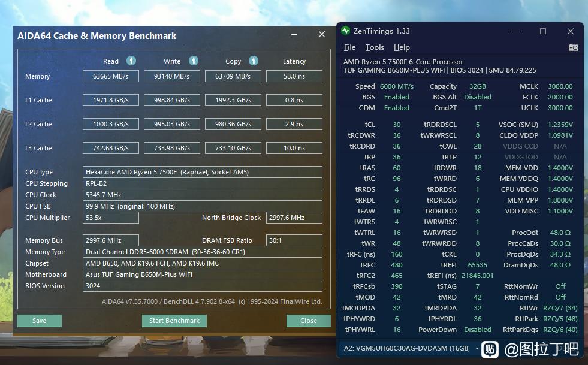Screen dimensions: 588x365
Task: Click the Read info icon in AIDA64
Action: tap(131, 61)
